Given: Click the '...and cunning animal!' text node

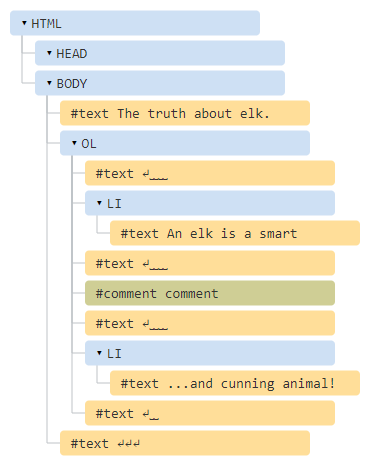Looking at the screenshot, I should point(235,383).
